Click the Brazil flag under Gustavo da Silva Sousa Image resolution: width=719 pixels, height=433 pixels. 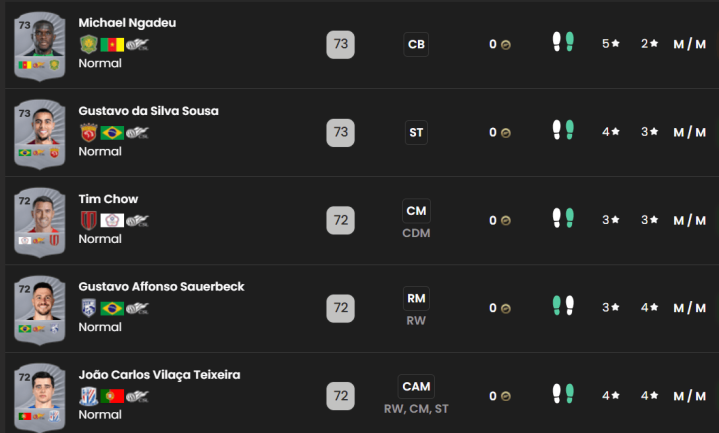(x=112, y=132)
